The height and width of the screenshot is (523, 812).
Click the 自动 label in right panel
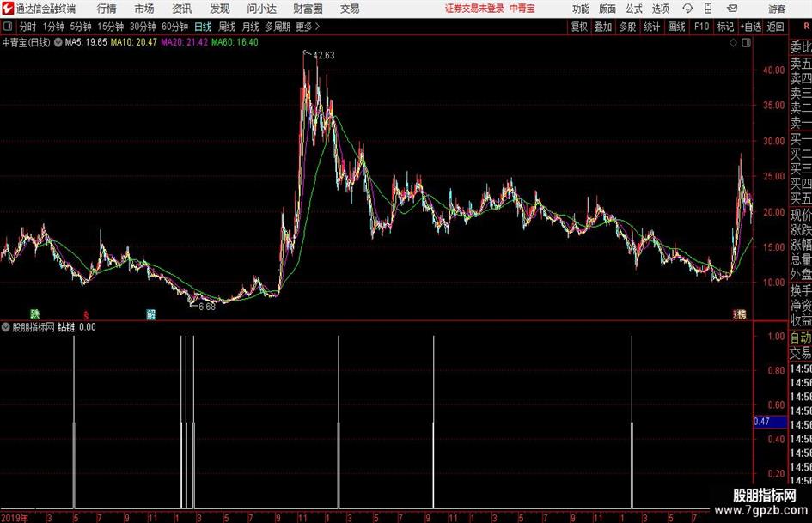[801, 338]
